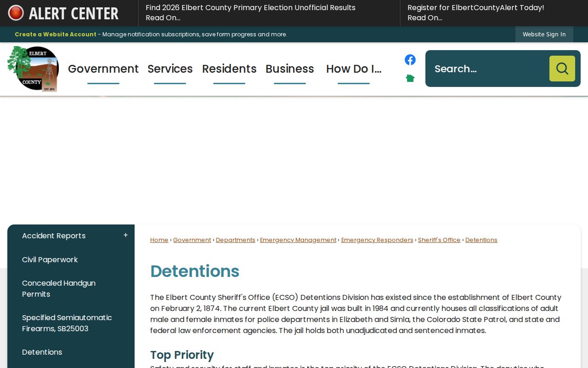Go to the Government breadcrumb
This screenshot has width=588, height=368.
pos(192,240)
